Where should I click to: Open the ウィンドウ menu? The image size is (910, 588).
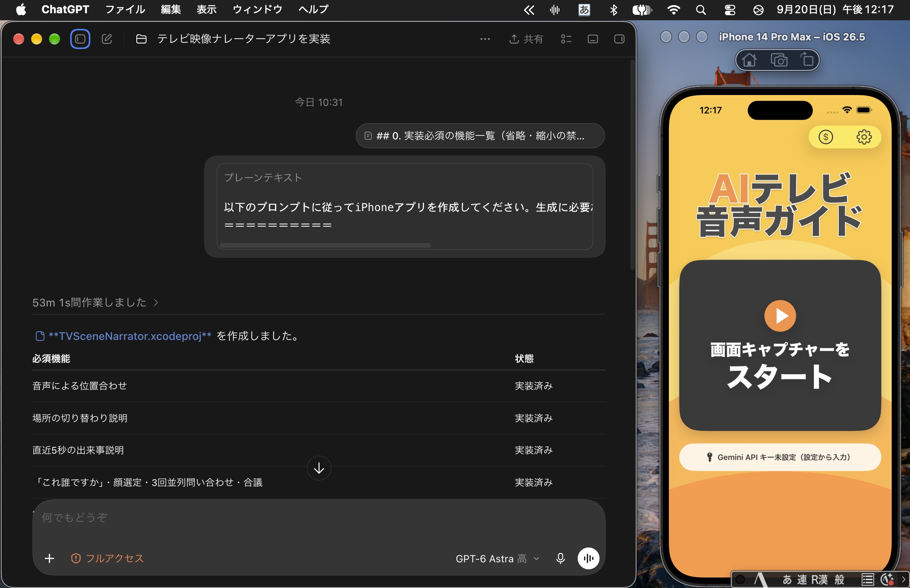(257, 9)
